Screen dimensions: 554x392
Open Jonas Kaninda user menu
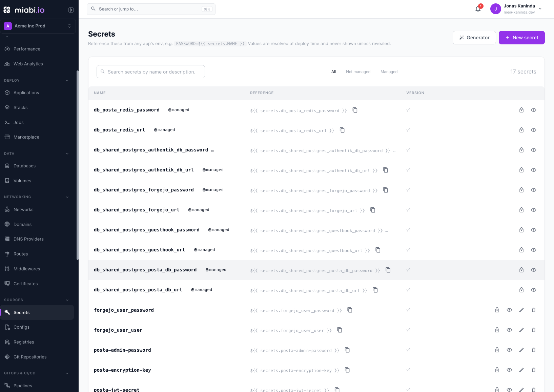516,9
